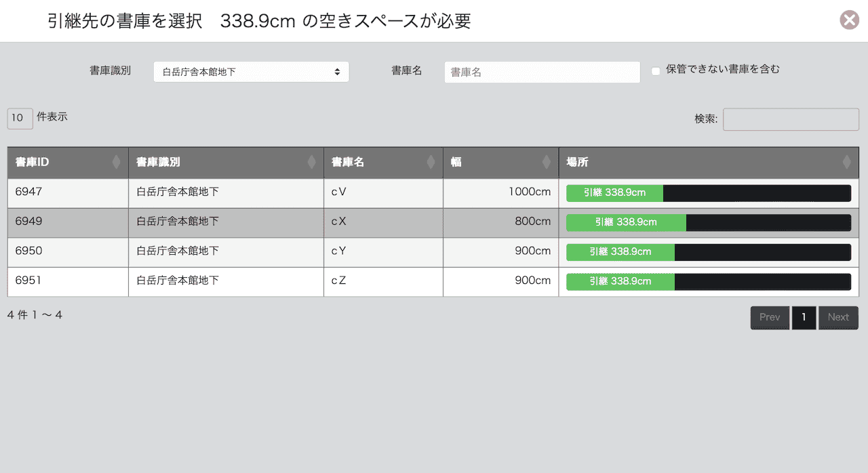
Task: Open the 書庫識別 dropdown showing 白岳庁舎本館地下
Action: pos(251,72)
